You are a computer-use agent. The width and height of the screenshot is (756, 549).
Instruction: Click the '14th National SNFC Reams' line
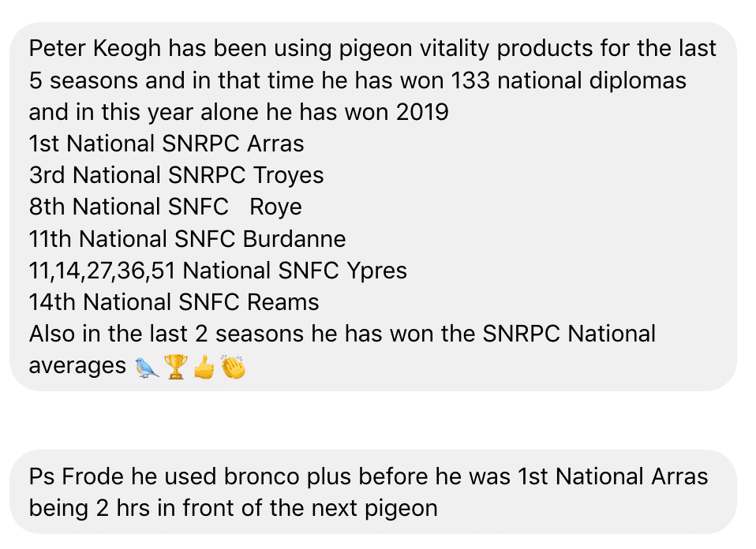click(x=174, y=302)
